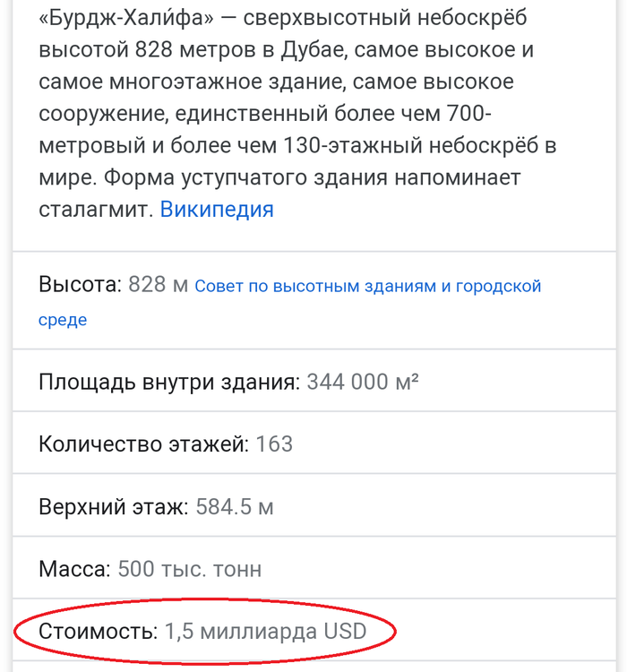
Task: Select the 828 м height value
Action: click(x=159, y=286)
